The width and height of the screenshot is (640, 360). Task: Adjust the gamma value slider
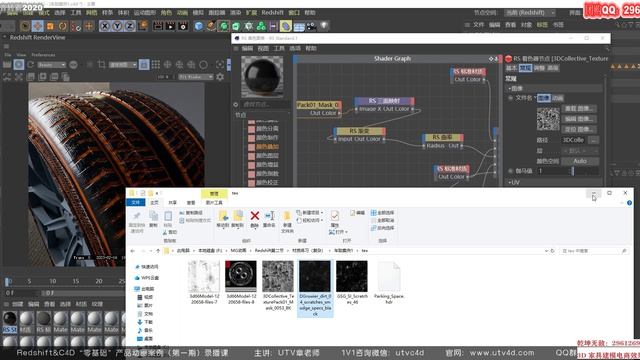point(572,171)
